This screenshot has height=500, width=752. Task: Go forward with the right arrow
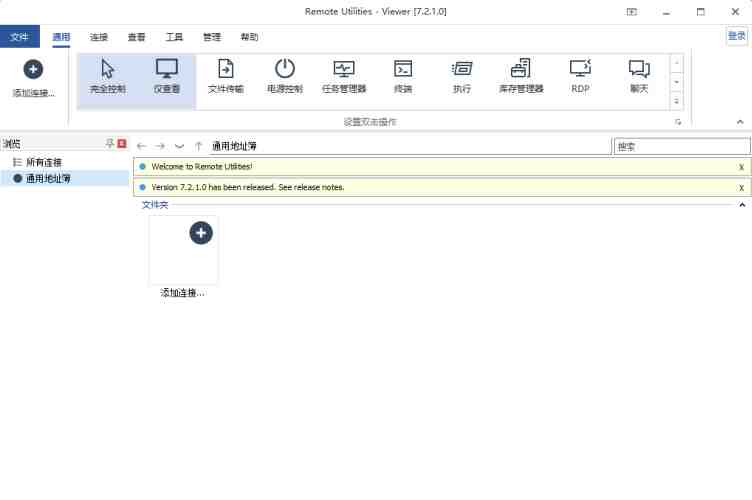160,146
